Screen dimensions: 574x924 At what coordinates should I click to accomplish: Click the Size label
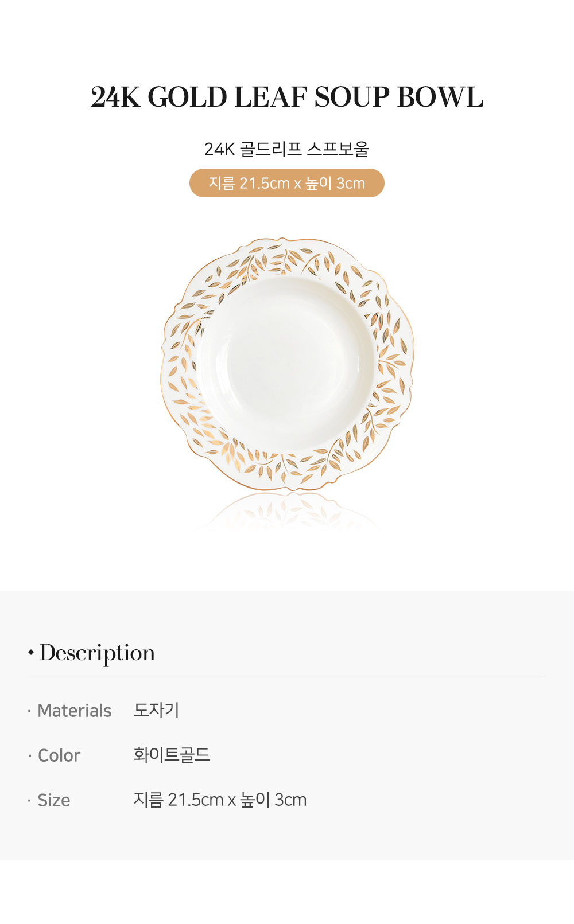pos(54,800)
